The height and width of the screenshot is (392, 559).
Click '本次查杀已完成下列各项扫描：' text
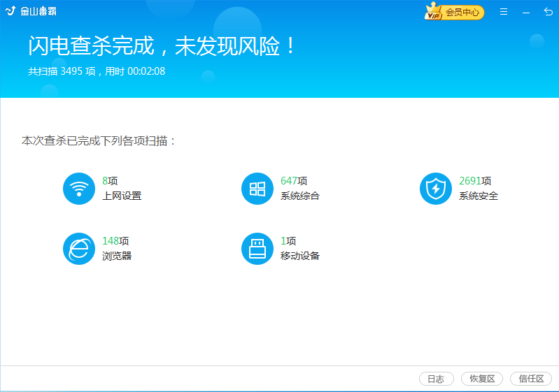coord(99,140)
